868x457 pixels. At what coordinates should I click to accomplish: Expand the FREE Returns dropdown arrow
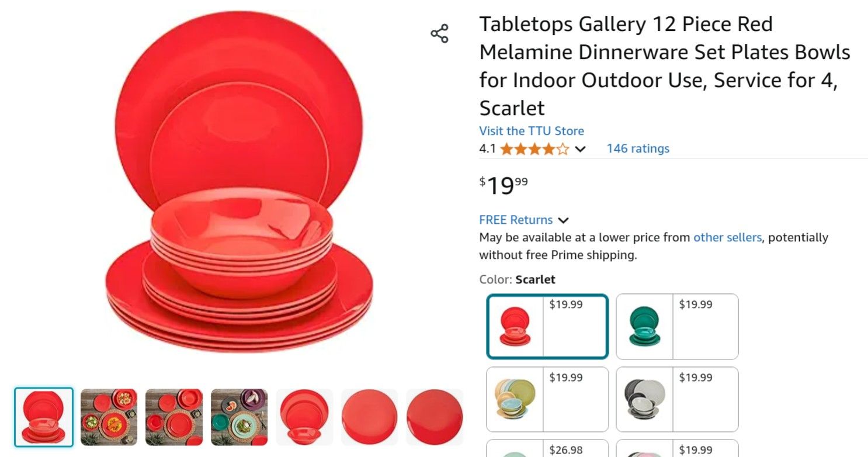pos(563,220)
